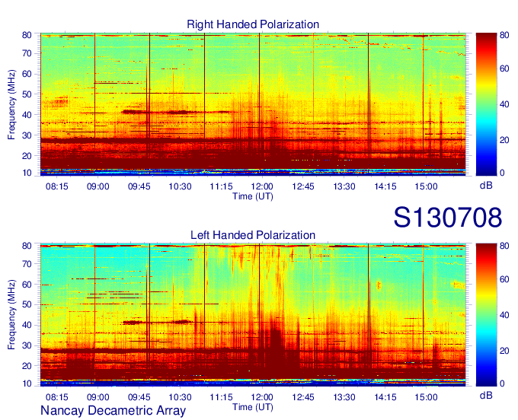Click 20 MHz tick on Left Handed frequency axis
This screenshot has width=518, height=420.
pyautogui.click(x=27, y=366)
